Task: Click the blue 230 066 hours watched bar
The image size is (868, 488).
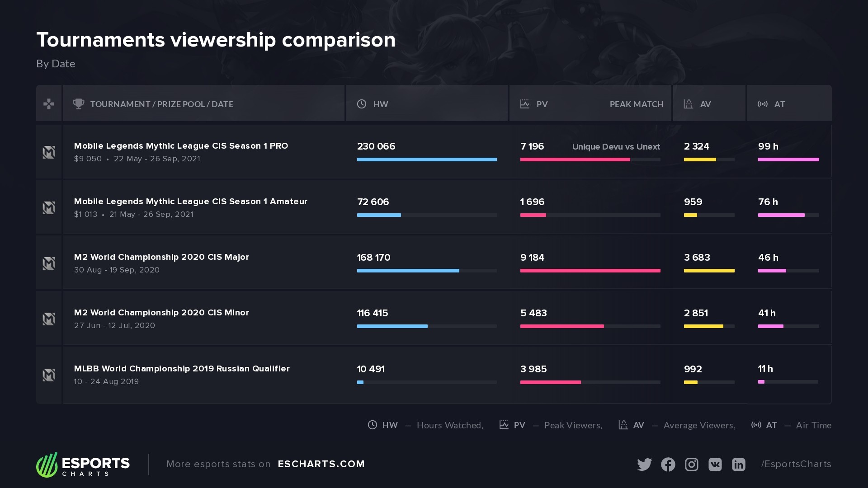Action: tap(427, 160)
